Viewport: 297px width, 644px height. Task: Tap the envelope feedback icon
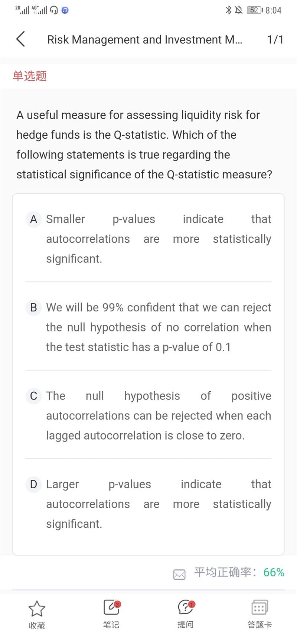click(179, 575)
